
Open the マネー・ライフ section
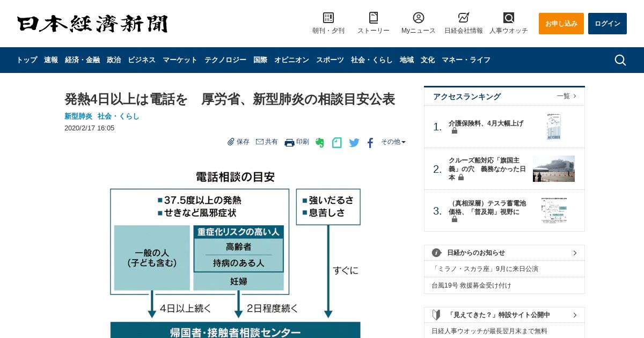[x=466, y=60]
